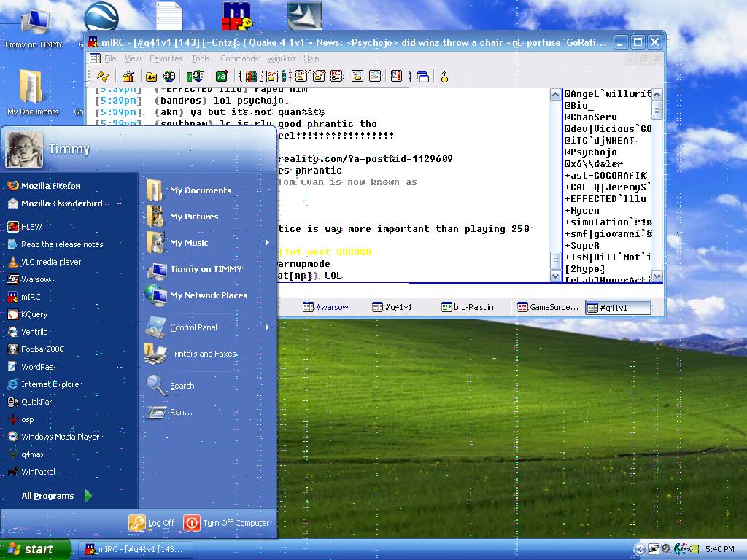Screen dimensions: 747x560
Task: Select @Psychojo in nick list
Action: click(591, 152)
